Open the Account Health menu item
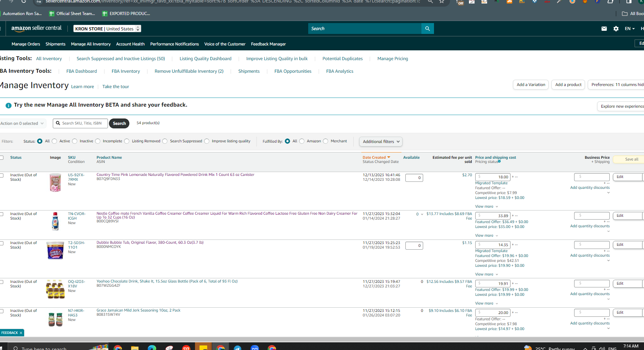Viewport: 644px width, 350px height. pos(130,44)
